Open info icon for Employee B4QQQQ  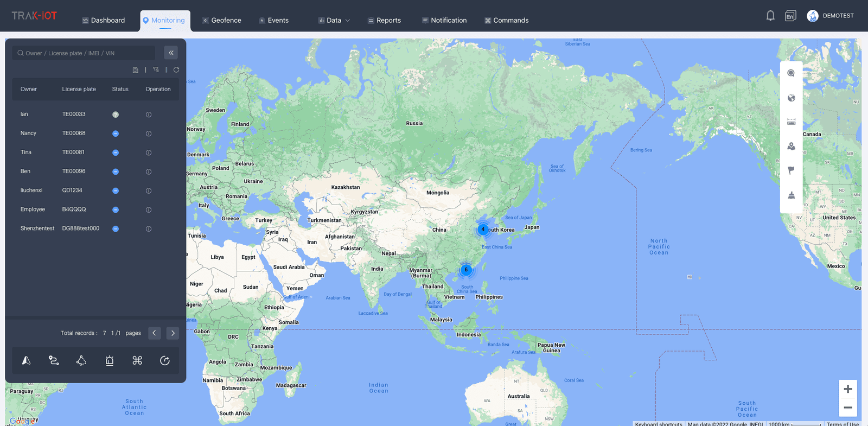click(x=149, y=209)
